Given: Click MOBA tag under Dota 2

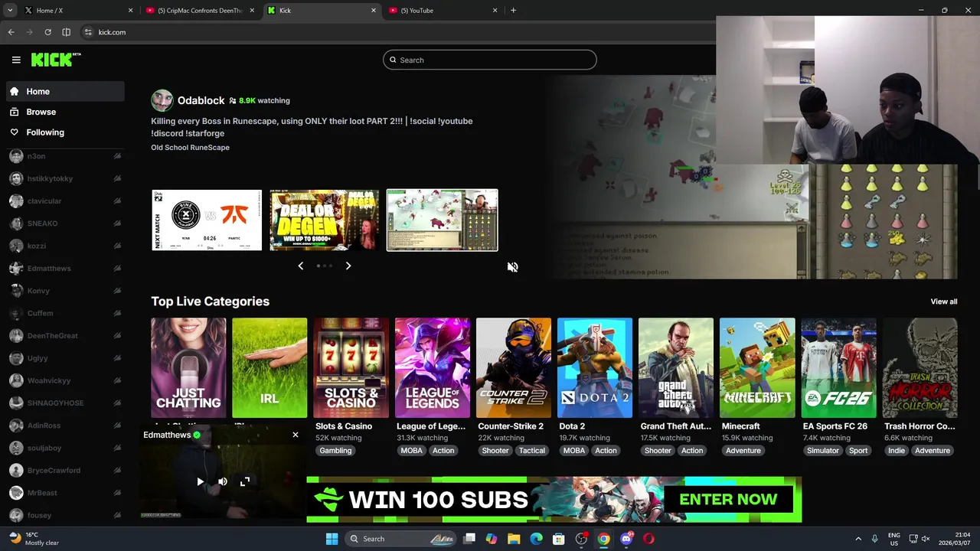Looking at the screenshot, I should pos(573,451).
